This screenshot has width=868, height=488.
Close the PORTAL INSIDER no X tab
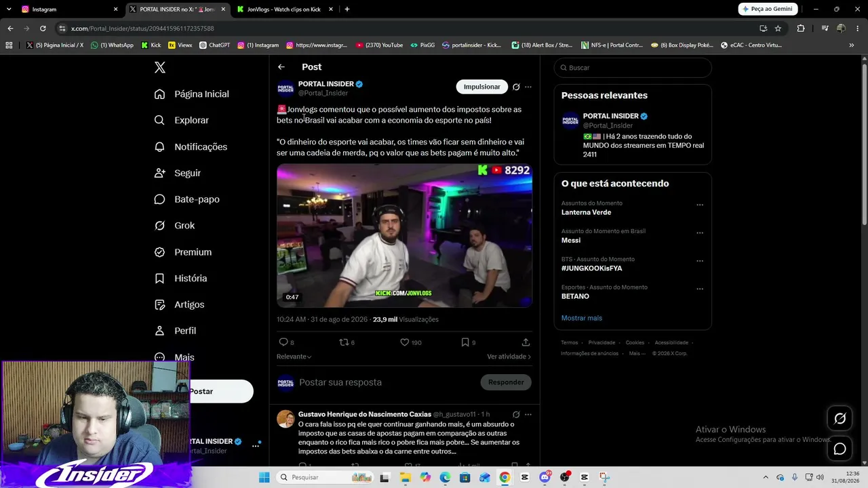point(223,9)
